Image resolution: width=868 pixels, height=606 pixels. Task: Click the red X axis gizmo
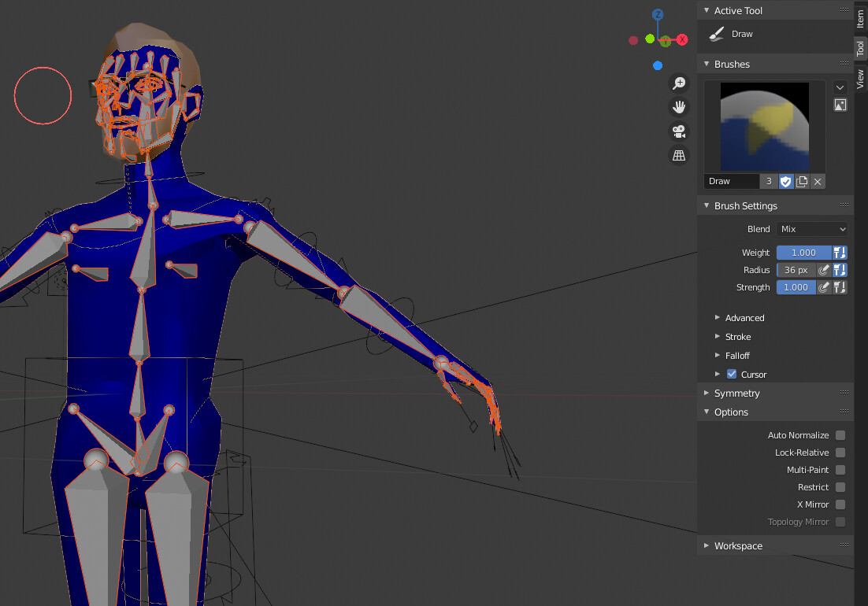coord(682,40)
